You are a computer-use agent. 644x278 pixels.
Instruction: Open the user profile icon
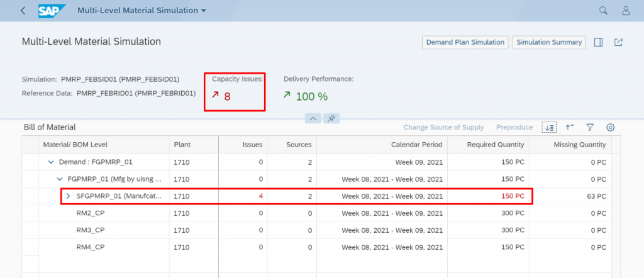click(x=626, y=11)
